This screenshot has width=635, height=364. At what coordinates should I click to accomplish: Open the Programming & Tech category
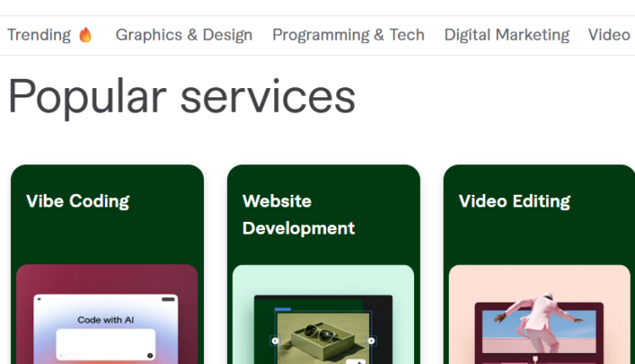pos(348,35)
